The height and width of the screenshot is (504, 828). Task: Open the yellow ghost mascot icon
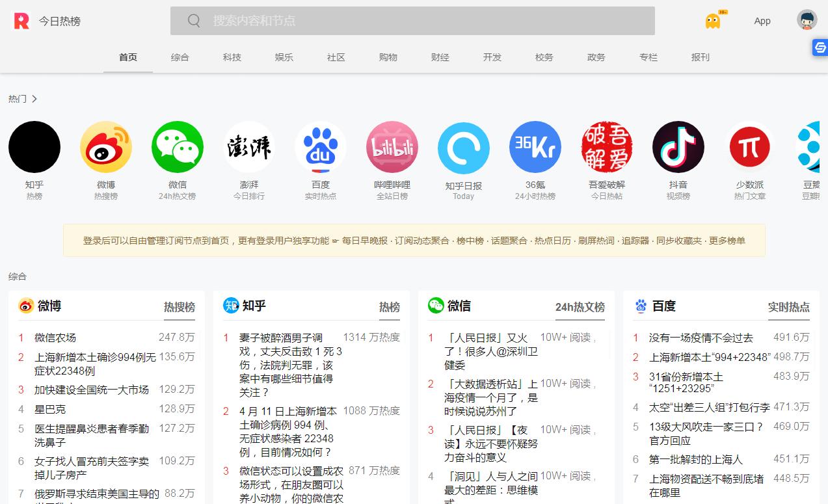[x=714, y=21]
